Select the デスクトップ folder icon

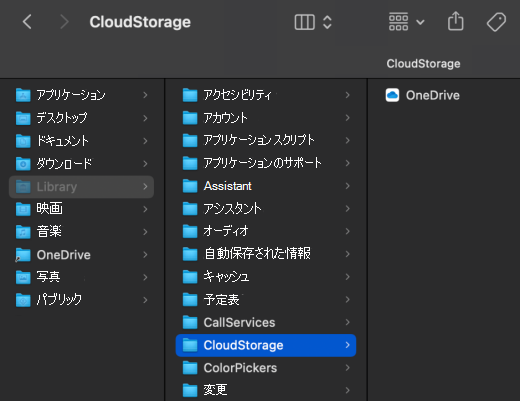click(x=23, y=118)
